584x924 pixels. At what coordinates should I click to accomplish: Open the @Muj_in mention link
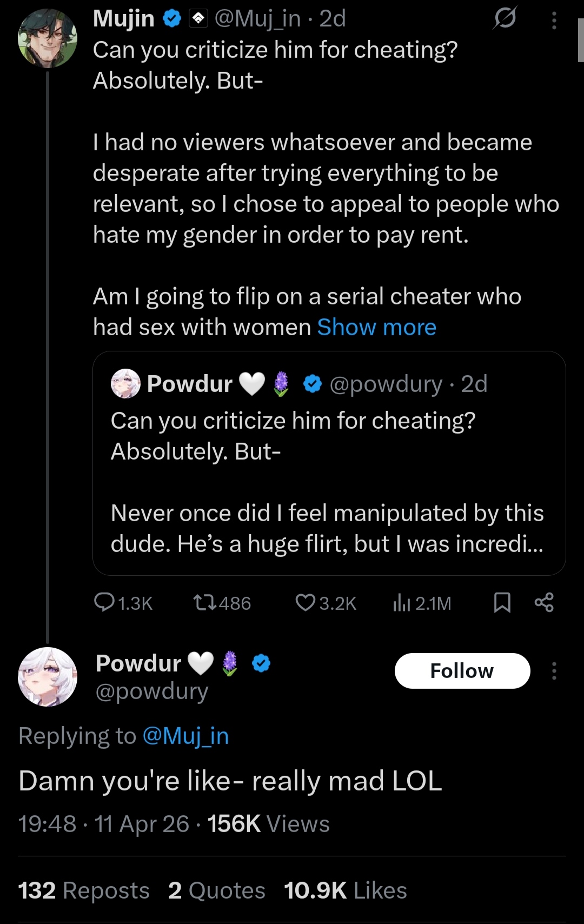[x=185, y=736]
